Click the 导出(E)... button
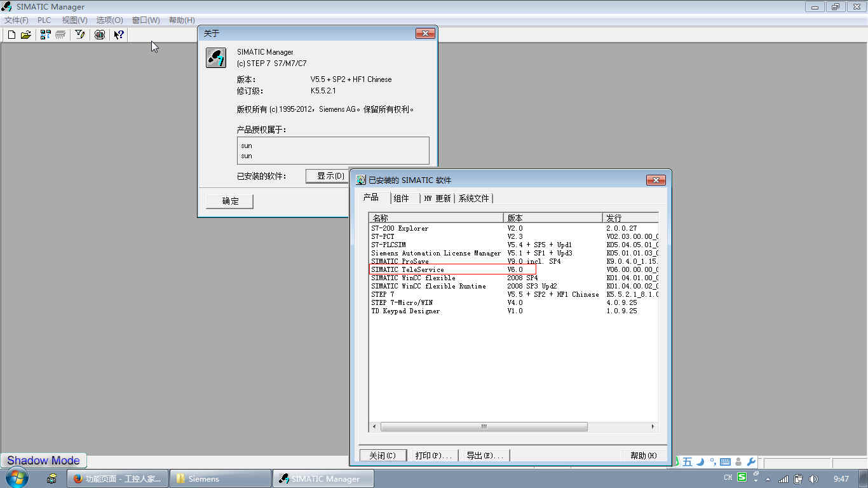The width and height of the screenshot is (868, 488). click(485, 456)
